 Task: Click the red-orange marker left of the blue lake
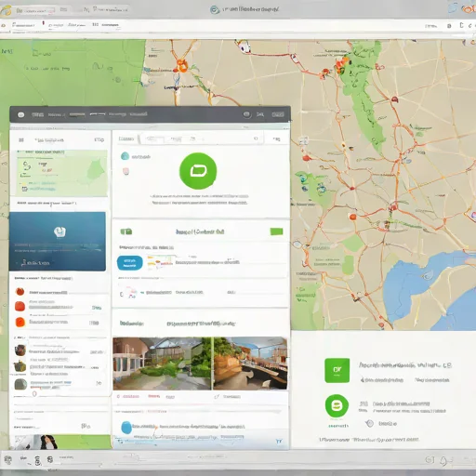(352, 217)
